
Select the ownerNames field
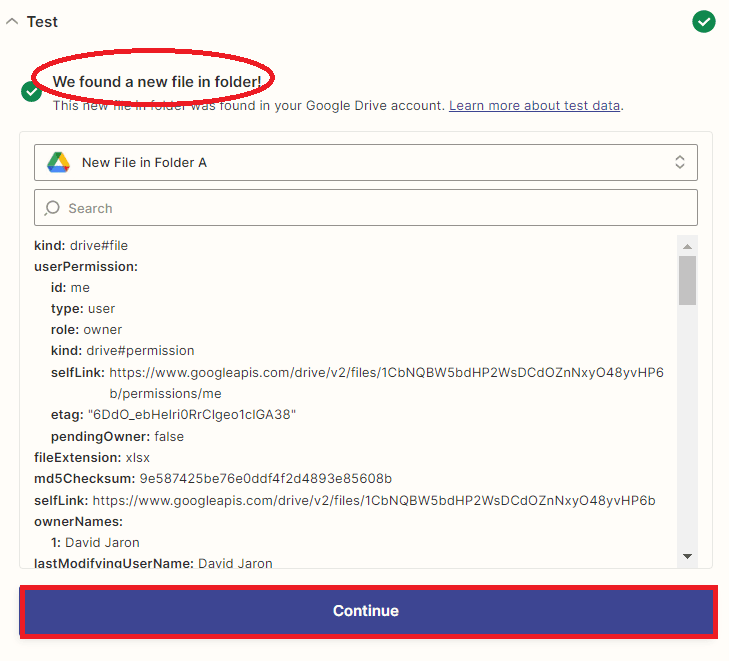[x=79, y=521]
